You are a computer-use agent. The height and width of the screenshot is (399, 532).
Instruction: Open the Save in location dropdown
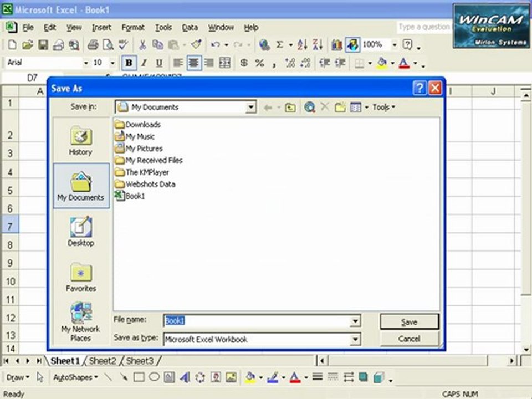250,107
